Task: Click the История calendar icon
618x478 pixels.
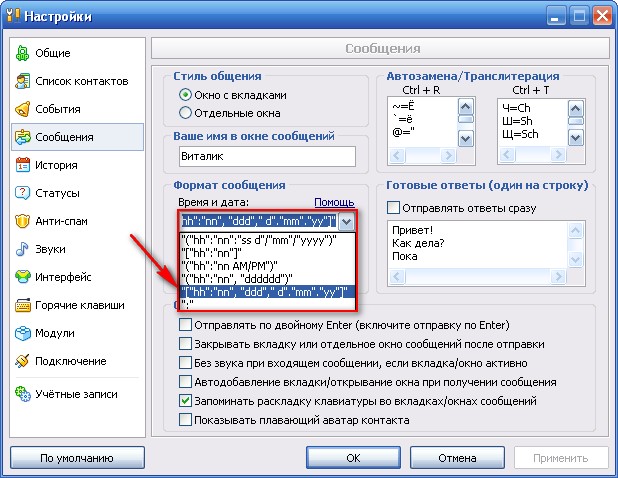Action: click(x=22, y=165)
